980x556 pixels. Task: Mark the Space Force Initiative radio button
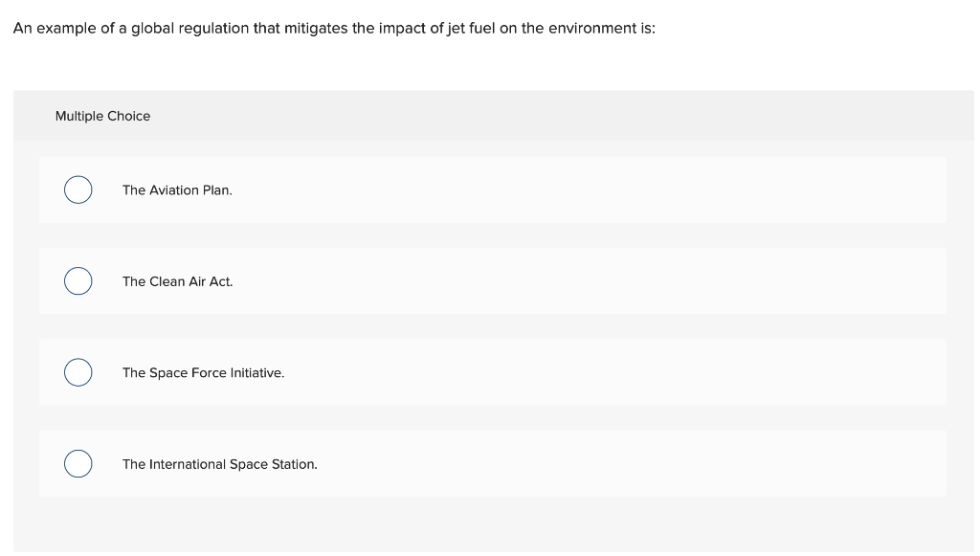pos(78,372)
